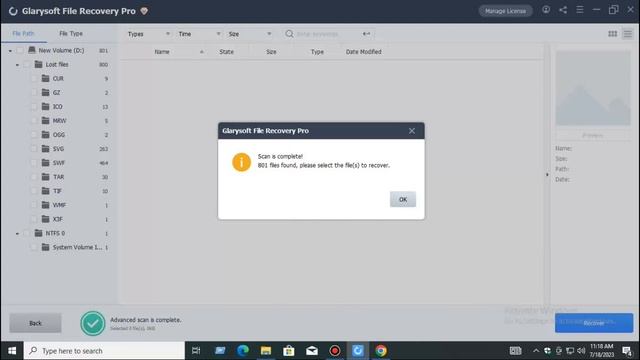
Task: Click the share icon in title bar
Action: (x=563, y=10)
